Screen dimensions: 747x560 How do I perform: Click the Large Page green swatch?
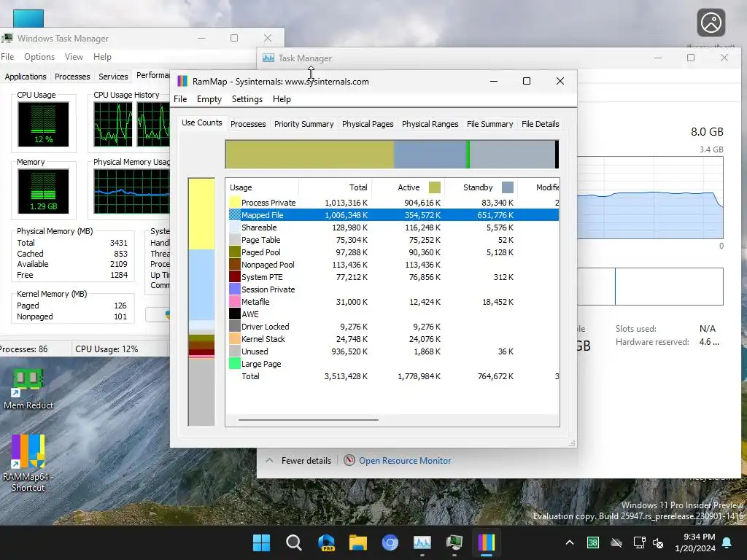point(234,363)
